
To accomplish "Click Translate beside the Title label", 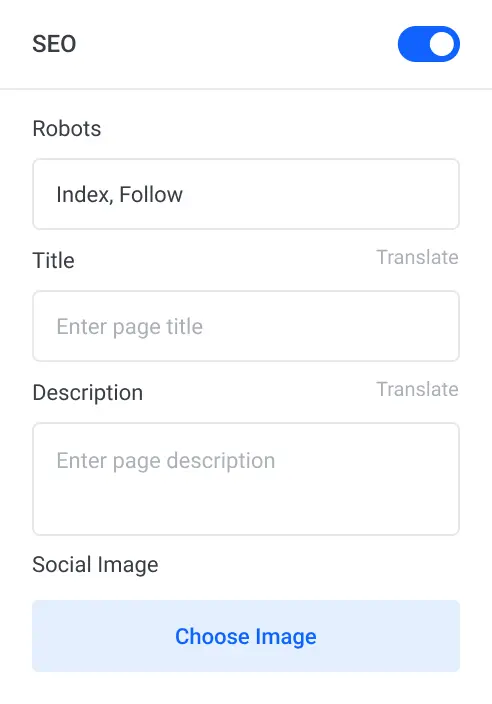I will tap(417, 258).
